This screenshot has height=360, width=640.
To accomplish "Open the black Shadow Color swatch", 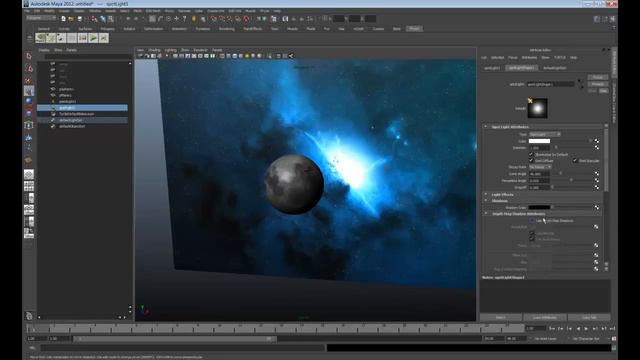I will point(540,207).
